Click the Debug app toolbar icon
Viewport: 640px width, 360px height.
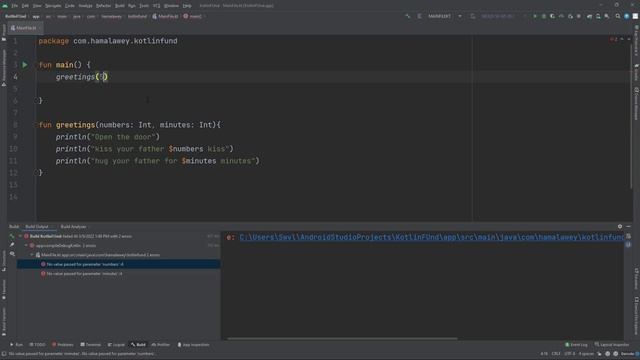pyautogui.click(x=544, y=16)
